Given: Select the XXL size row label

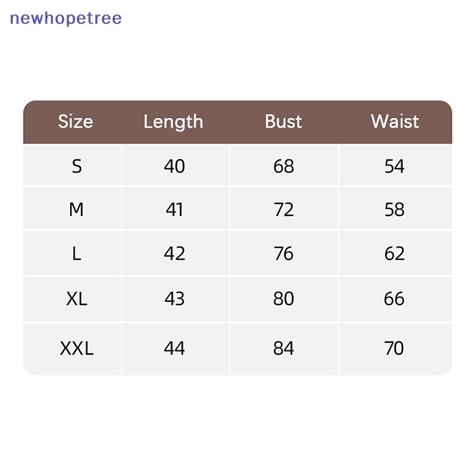Looking at the screenshot, I should 77,348.
